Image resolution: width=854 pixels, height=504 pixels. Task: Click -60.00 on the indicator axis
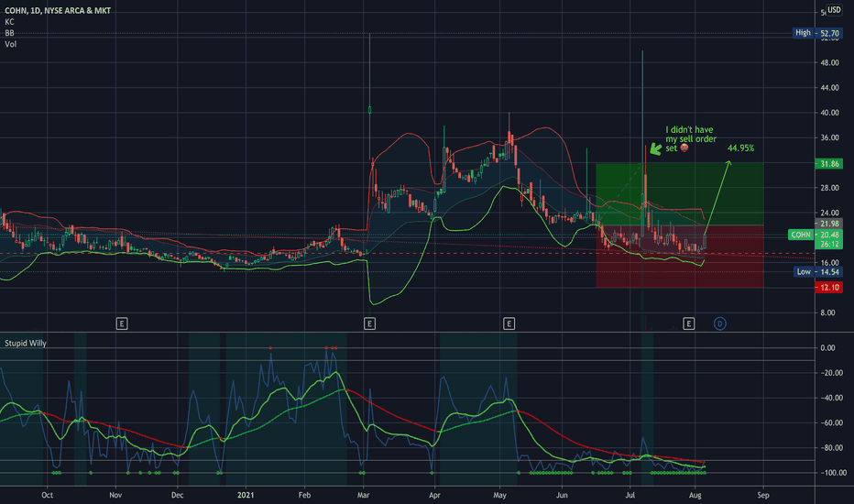click(x=831, y=422)
